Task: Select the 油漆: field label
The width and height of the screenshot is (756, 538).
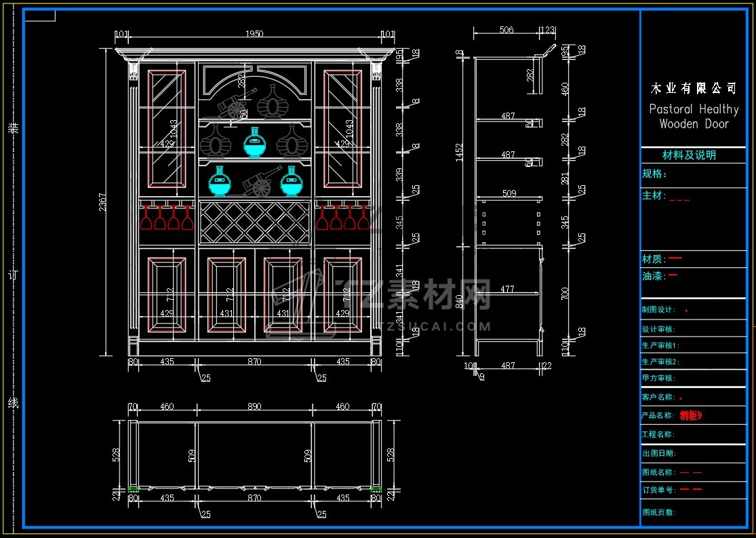Action: coord(654,276)
